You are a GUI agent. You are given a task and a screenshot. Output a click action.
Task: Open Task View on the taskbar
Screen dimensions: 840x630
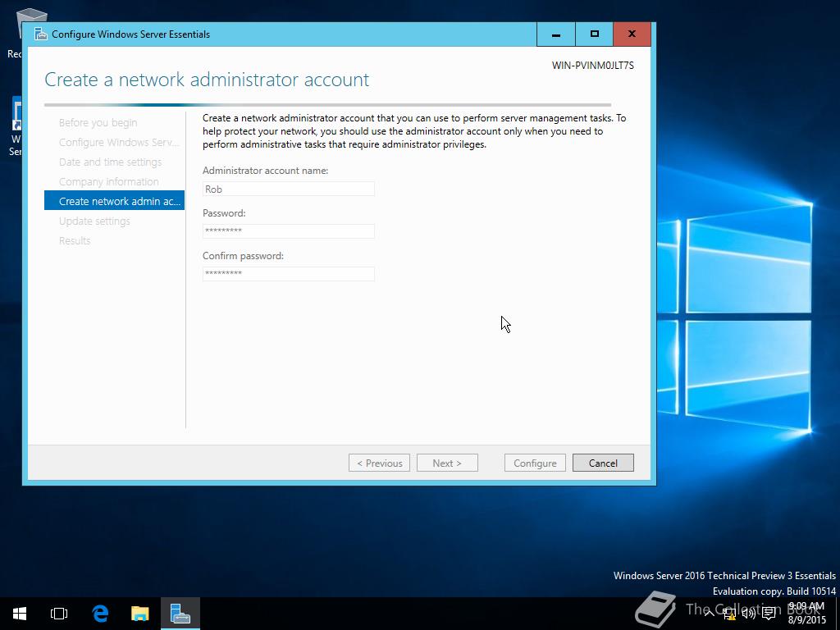(x=59, y=614)
